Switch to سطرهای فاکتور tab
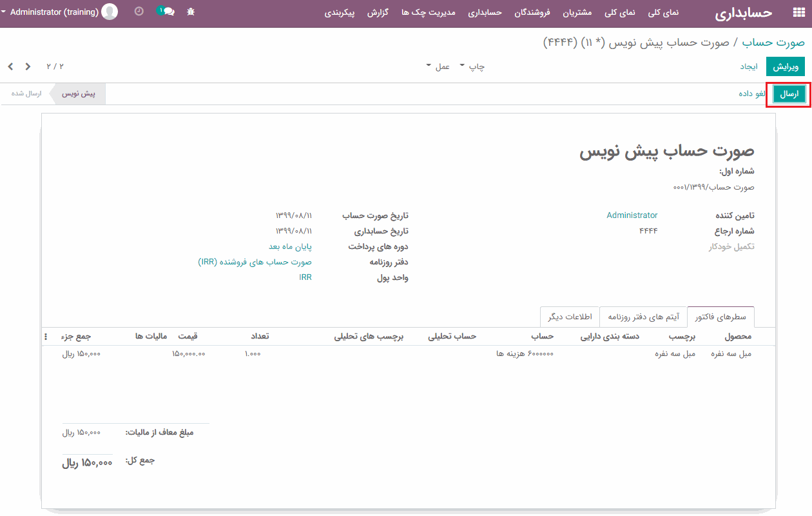The height and width of the screenshot is (516, 812). 720,317
